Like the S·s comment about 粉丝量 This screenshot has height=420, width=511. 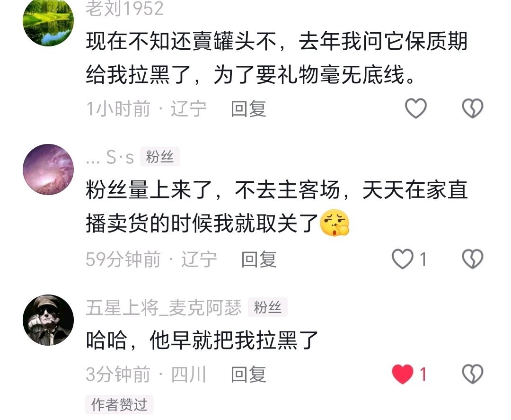403,259
